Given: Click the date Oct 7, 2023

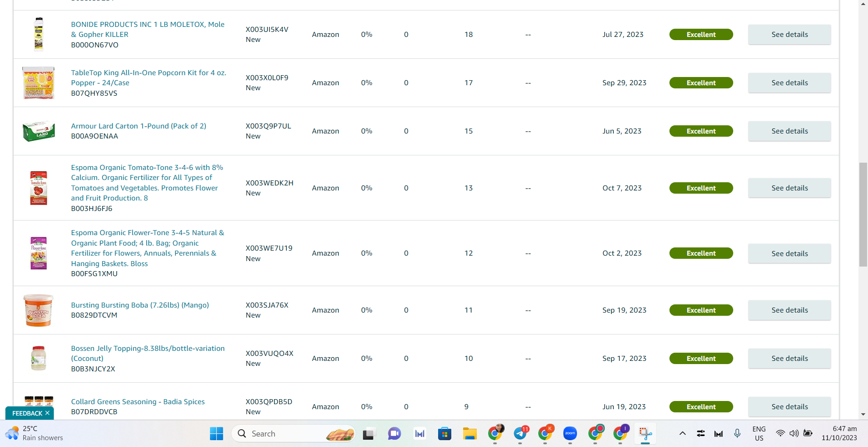Looking at the screenshot, I should click(622, 188).
